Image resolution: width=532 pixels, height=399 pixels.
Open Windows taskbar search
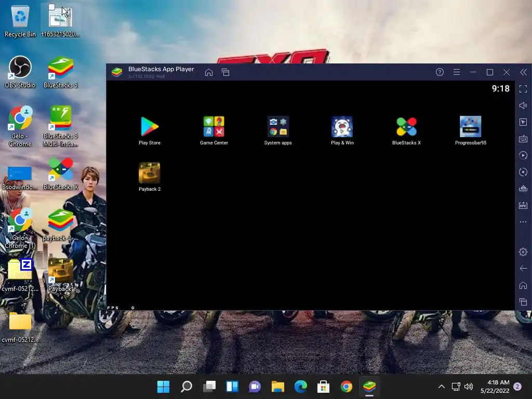[187, 387]
